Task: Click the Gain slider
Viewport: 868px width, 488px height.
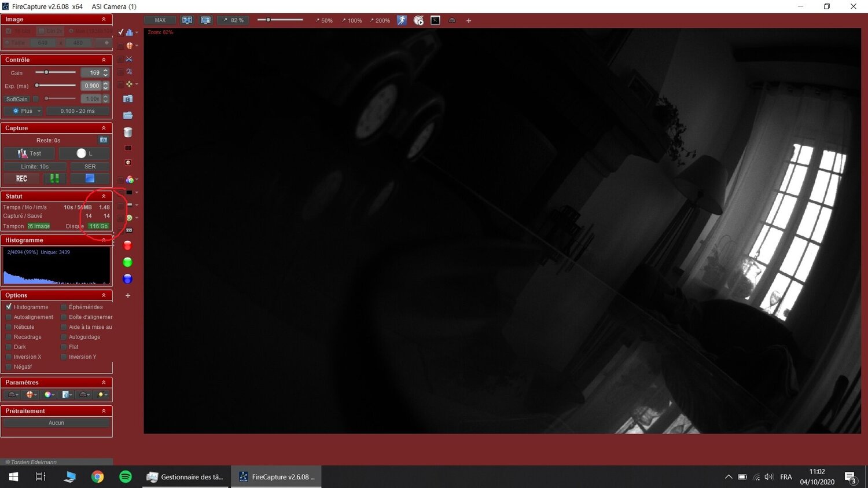Action: (56, 72)
